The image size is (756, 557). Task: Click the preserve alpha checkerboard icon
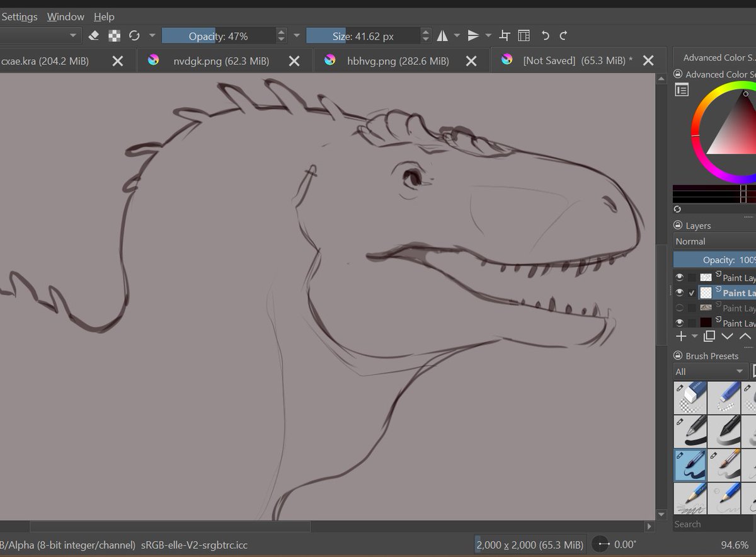114,36
